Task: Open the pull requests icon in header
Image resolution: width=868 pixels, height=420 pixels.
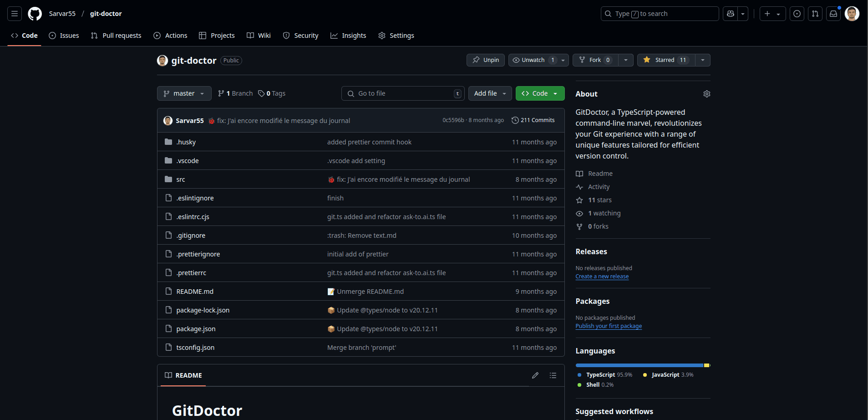Action: pos(815,14)
